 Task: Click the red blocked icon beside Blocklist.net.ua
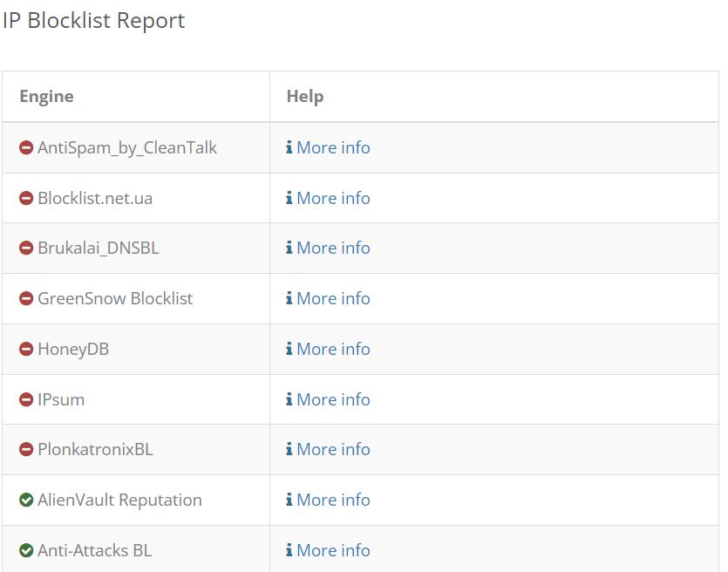[26, 198]
